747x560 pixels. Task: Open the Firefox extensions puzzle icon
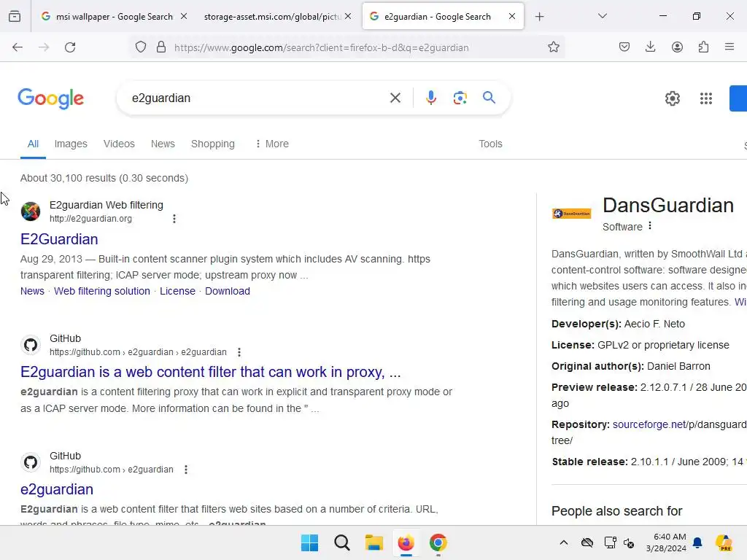pyautogui.click(x=703, y=47)
